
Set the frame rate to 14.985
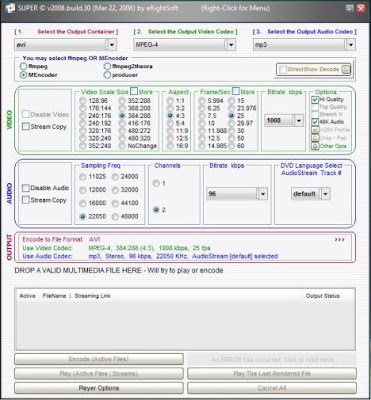click(x=202, y=146)
